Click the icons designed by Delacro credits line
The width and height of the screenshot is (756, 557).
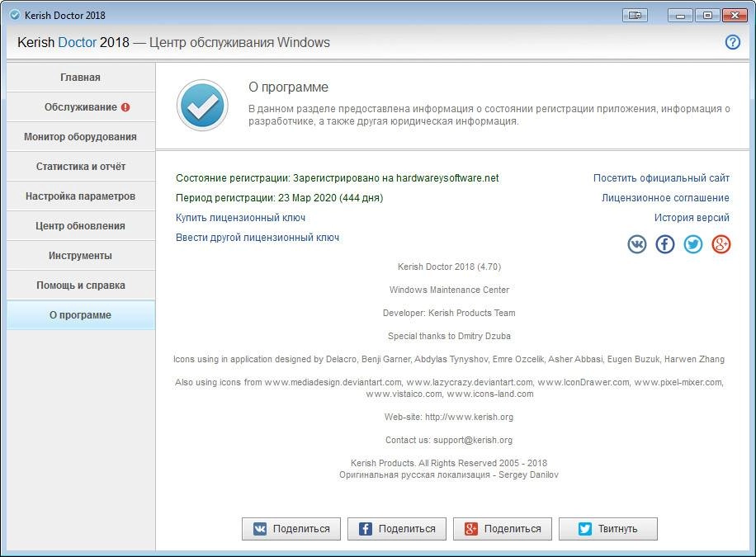(x=449, y=359)
